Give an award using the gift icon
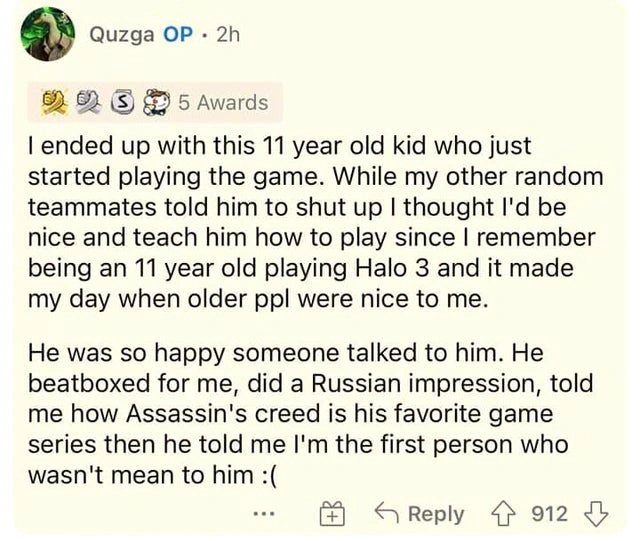 coord(332,514)
